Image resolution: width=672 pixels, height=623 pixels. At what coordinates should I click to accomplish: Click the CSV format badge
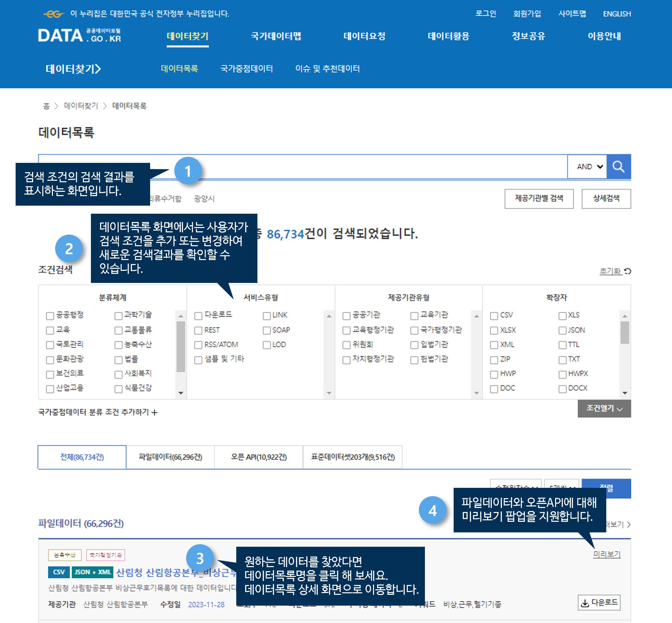pos(59,572)
